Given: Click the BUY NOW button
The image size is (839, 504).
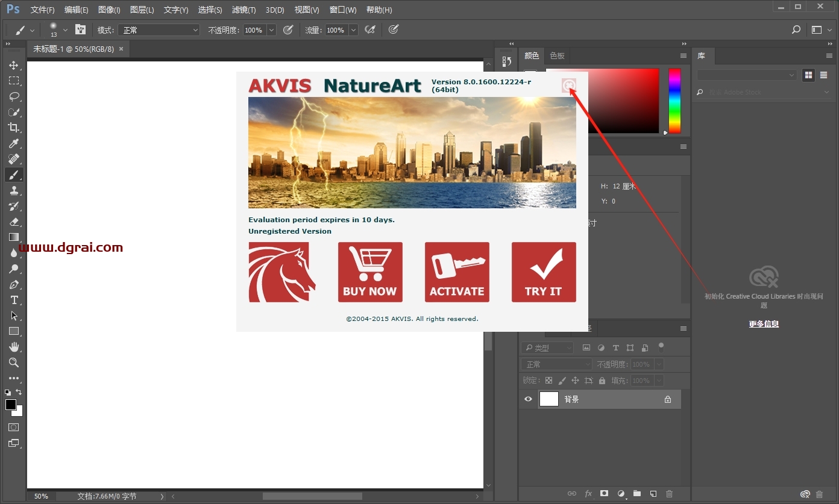Looking at the screenshot, I should [x=370, y=272].
